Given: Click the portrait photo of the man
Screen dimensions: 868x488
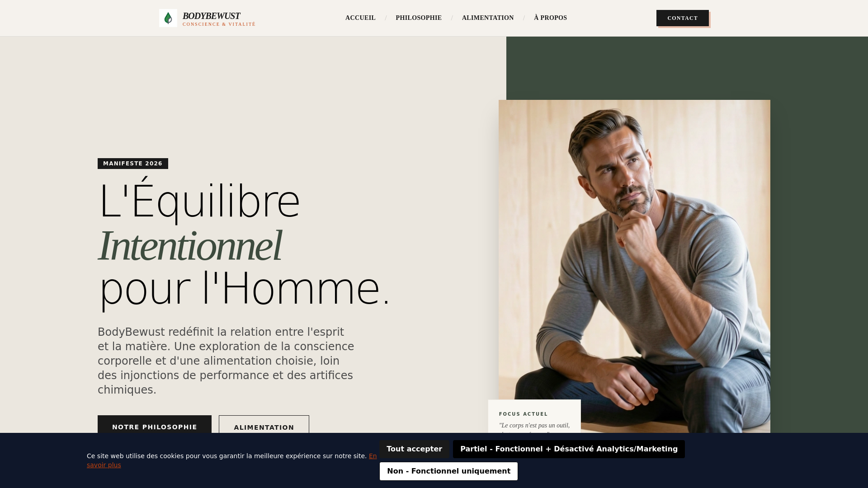Looking at the screenshot, I should (634, 253).
